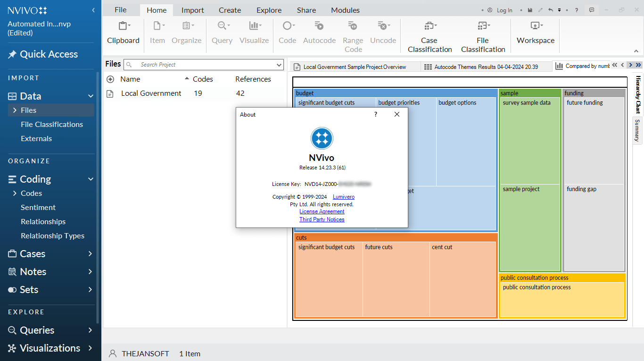Click the Uncode ribbon button

(383, 33)
